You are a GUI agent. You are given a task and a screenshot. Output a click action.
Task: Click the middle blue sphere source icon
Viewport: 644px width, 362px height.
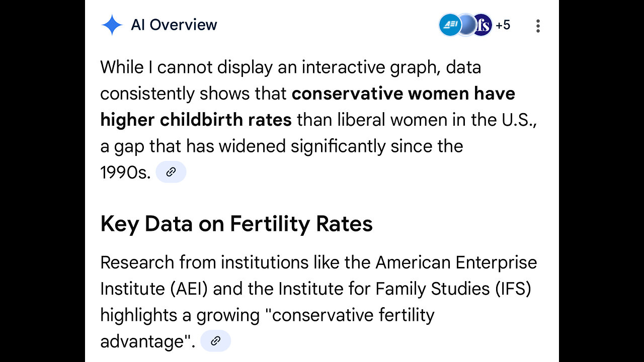click(466, 25)
